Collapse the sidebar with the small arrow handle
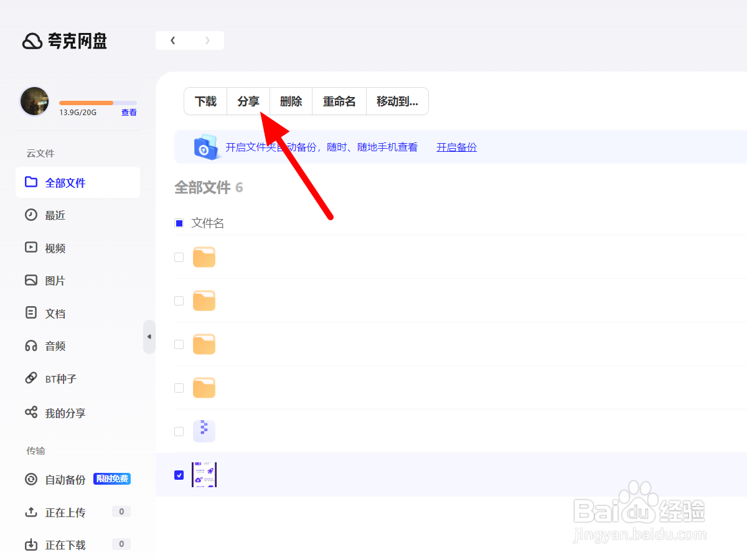This screenshot has height=560, width=747. click(x=149, y=337)
